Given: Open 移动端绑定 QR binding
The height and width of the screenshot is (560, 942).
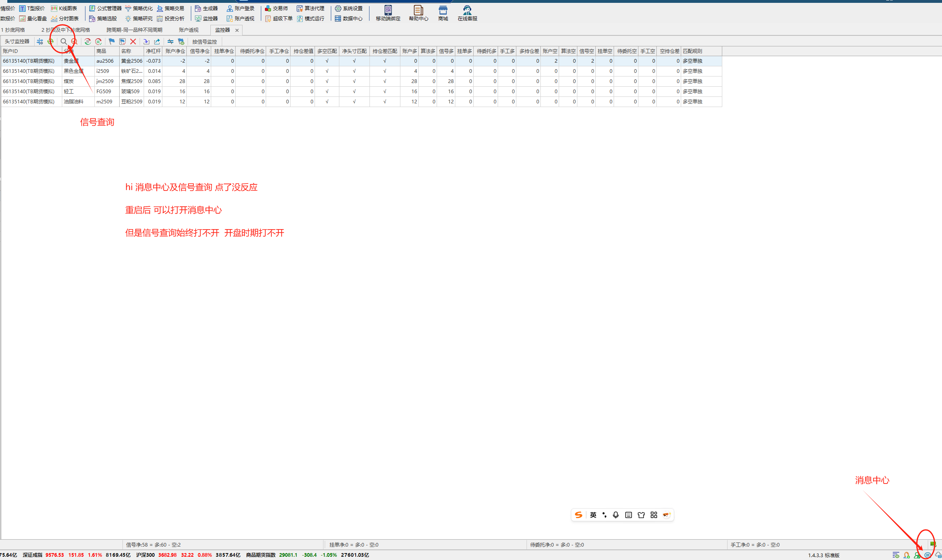Looking at the screenshot, I should coord(388,13).
